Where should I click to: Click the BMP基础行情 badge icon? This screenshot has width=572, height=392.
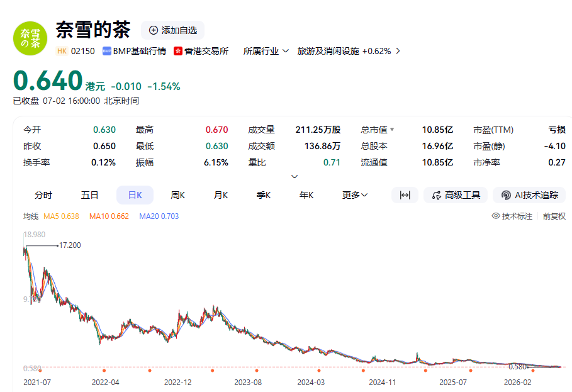coord(106,51)
